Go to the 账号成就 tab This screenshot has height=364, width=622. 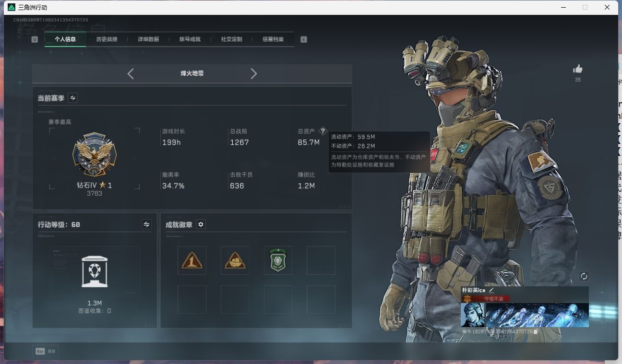click(x=190, y=39)
